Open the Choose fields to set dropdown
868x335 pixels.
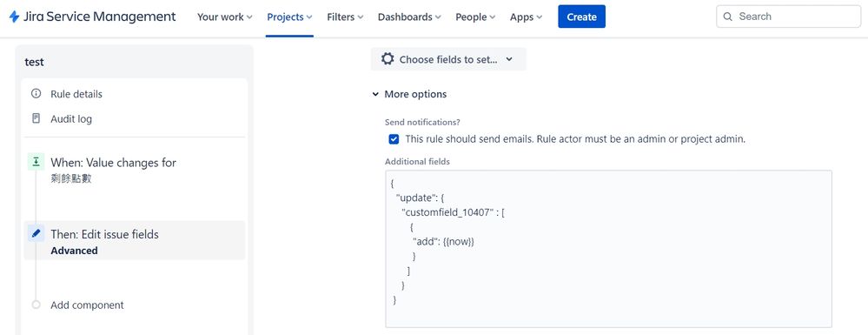447,59
